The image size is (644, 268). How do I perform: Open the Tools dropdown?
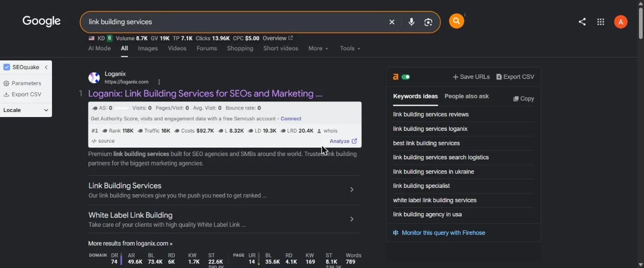pyautogui.click(x=350, y=48)
